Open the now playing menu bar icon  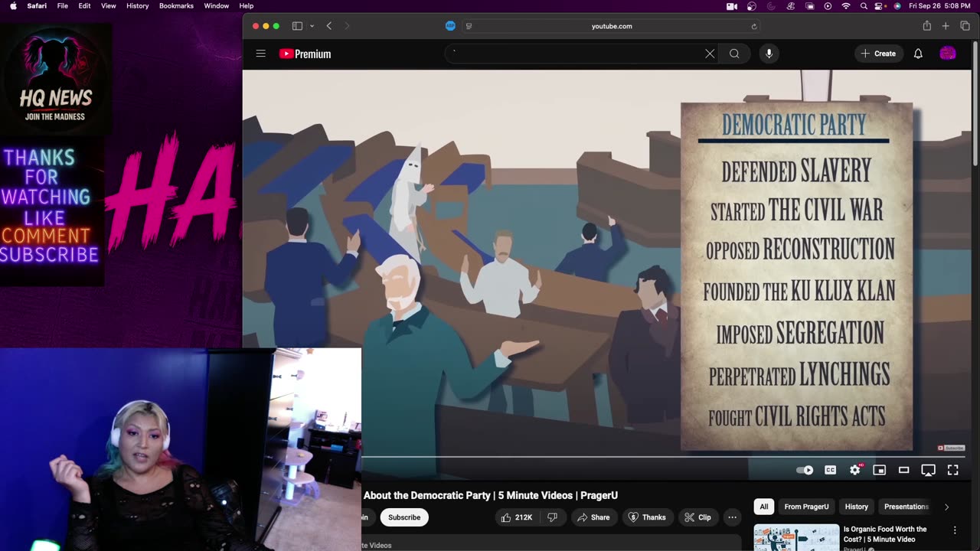click(828, 6)
